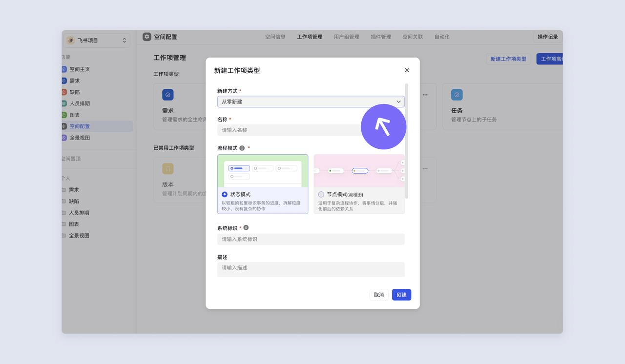Close the 新建工作项类型 dialog with X
This screenshot has width=625, height=364.
coord(407,70)
